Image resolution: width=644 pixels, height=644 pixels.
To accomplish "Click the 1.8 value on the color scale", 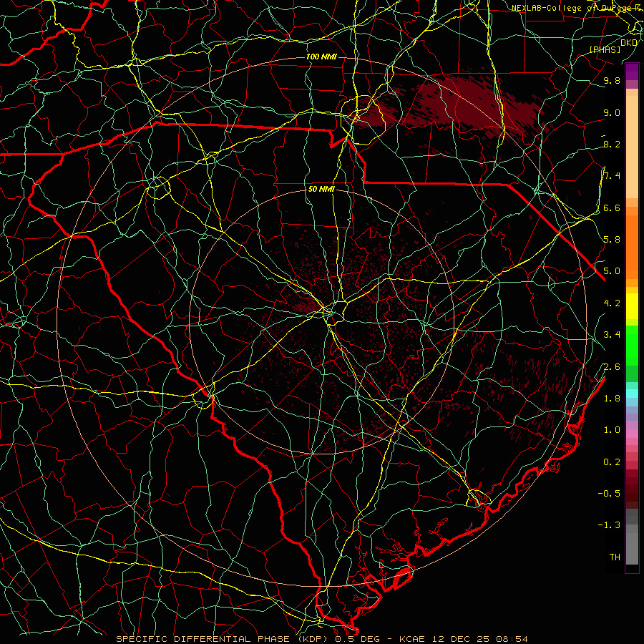I will [x=612, y=398].
